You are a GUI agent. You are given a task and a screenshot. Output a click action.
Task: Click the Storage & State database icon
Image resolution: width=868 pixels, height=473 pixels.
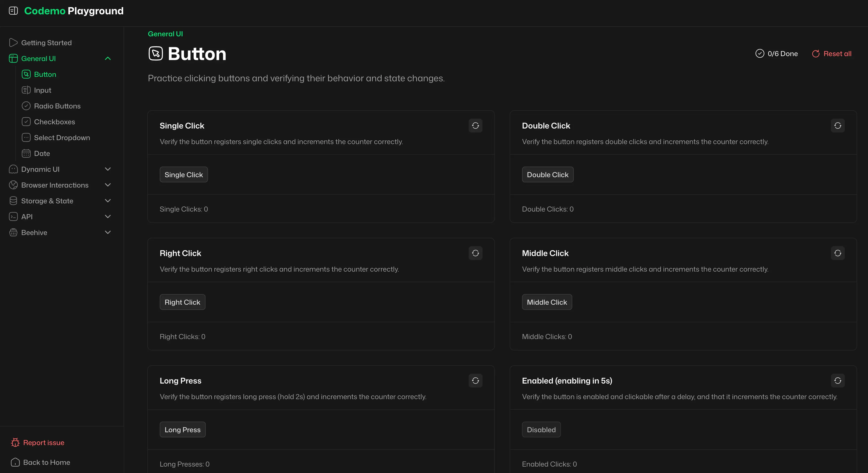[13, 201]
